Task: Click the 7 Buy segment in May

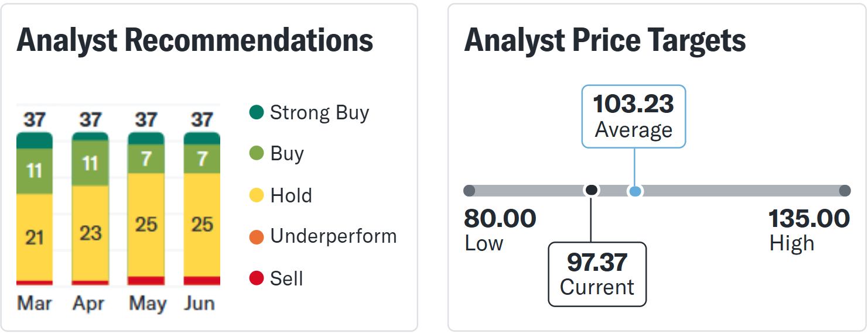Action: point(146,159)
